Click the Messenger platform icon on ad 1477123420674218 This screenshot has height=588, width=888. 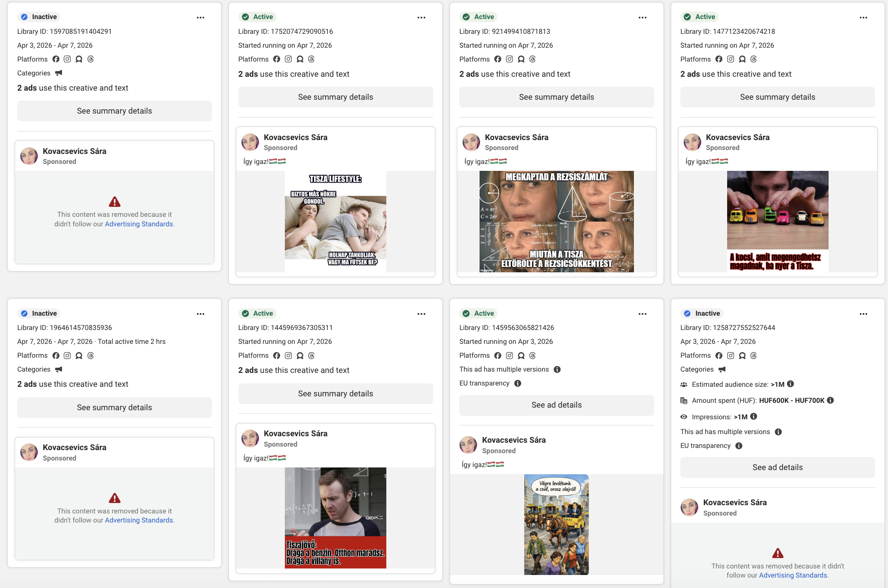click(742, 59)
